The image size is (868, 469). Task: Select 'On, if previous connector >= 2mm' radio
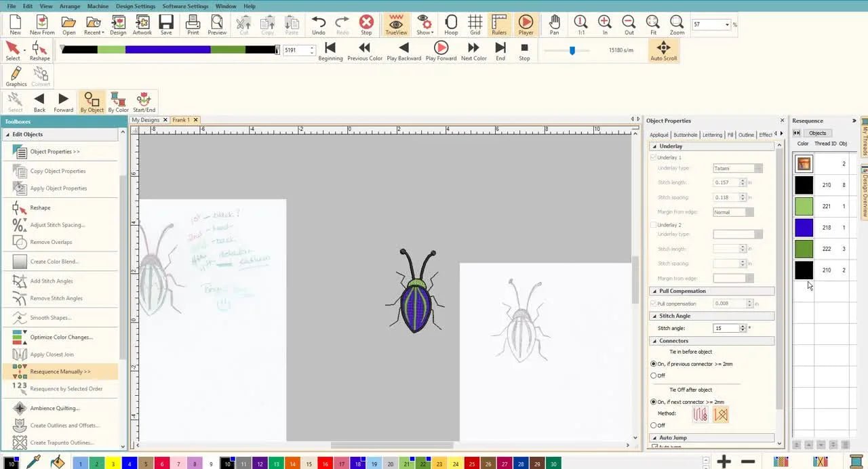coord(654,364)
